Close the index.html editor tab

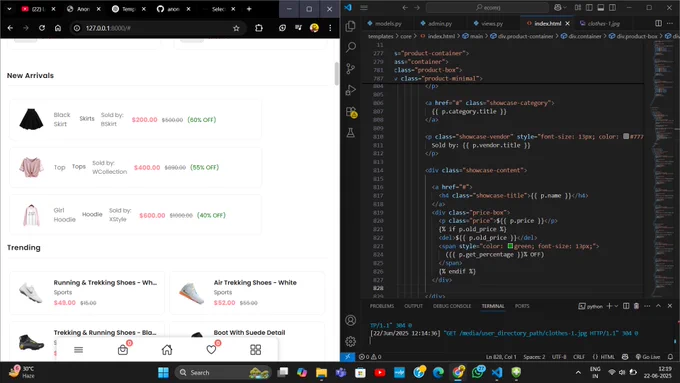click(x=567, y=23)
